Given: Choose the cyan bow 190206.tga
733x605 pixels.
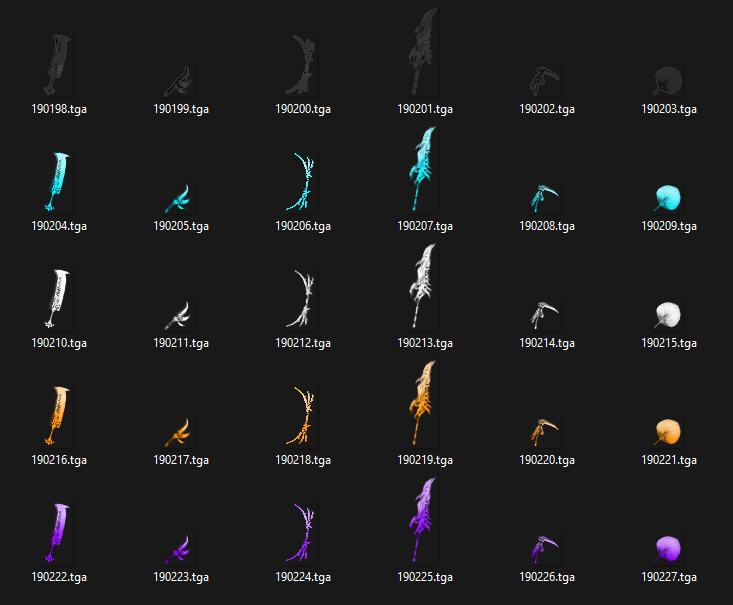Looking at the screenshot, I should (302, 182).
